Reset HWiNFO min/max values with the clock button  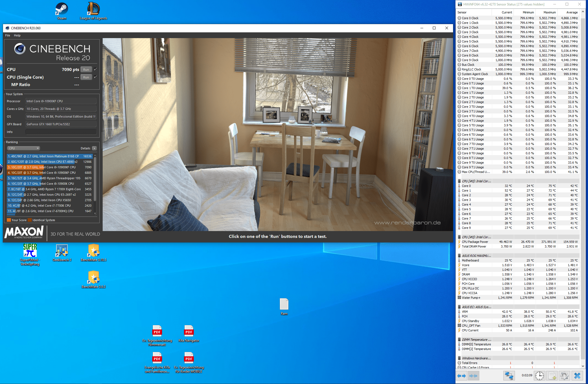coord(540,376)
